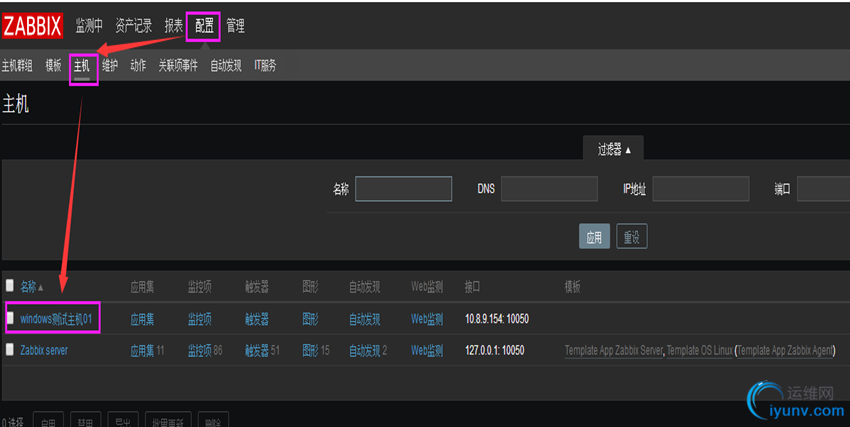Check the Zabbix server row checkbox
The image size is (850, 427).
click(x=10, y=350)
